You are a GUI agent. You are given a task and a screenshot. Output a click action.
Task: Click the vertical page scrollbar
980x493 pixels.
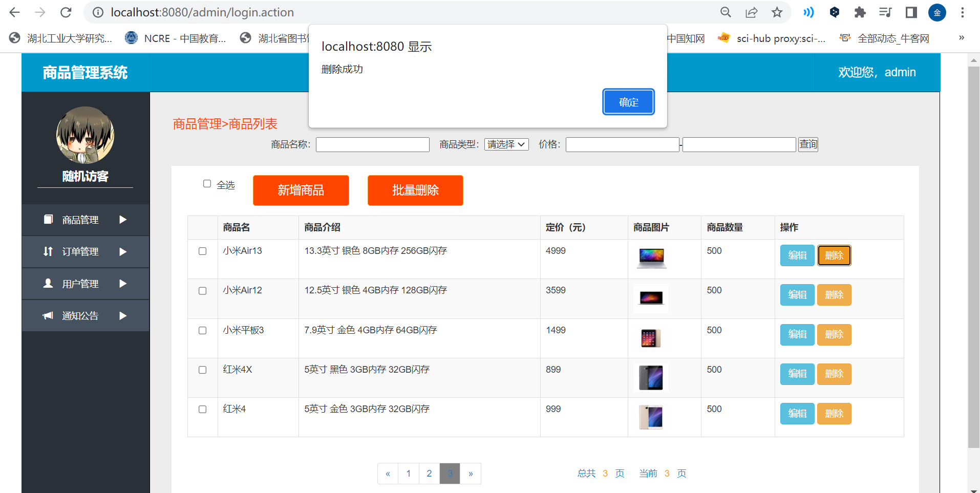(x=973, y=256)
